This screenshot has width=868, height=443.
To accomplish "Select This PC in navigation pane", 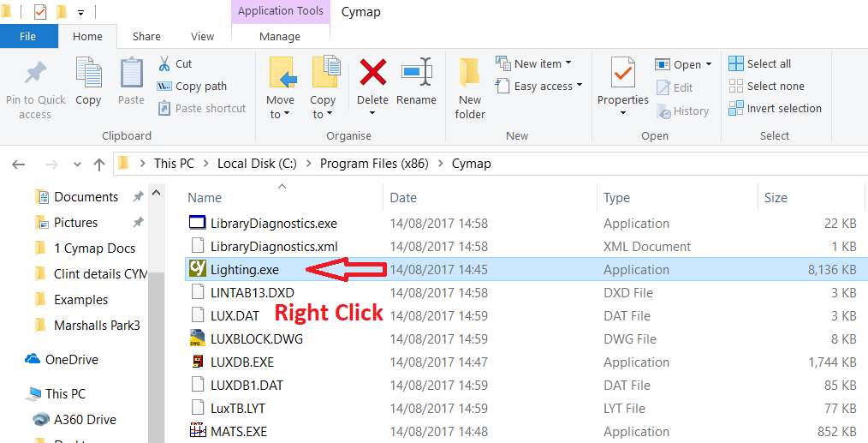I will pyautogui.click(x=65, y=394).
